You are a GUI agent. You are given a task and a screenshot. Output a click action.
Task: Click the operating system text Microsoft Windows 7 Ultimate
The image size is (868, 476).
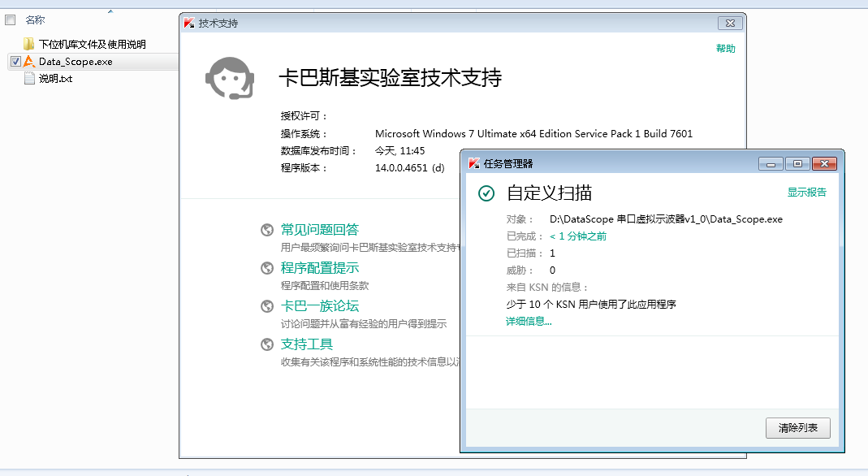point(533,133)
